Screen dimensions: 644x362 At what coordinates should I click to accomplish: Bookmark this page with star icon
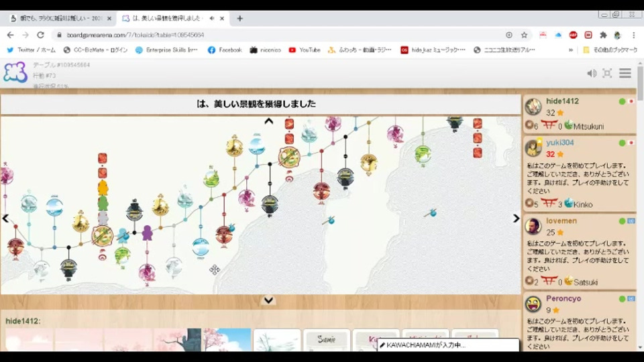pyautogui.click(x=524, y=35)
